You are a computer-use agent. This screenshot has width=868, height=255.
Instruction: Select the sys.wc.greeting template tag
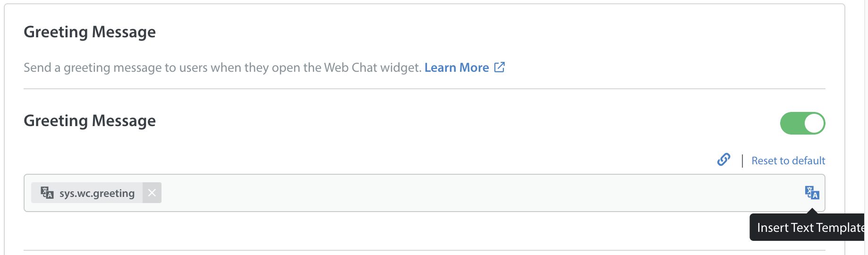[96, 193]
